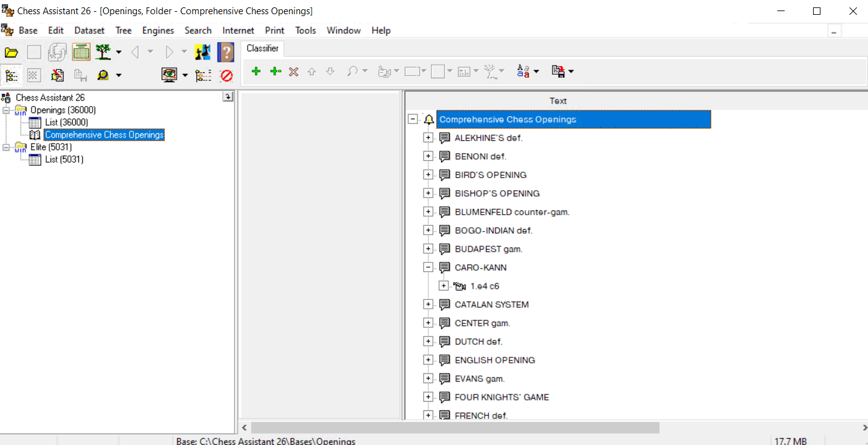Click the magnifier search icon
Viewport: 868px width, 445px height.
tap(103, 75)
